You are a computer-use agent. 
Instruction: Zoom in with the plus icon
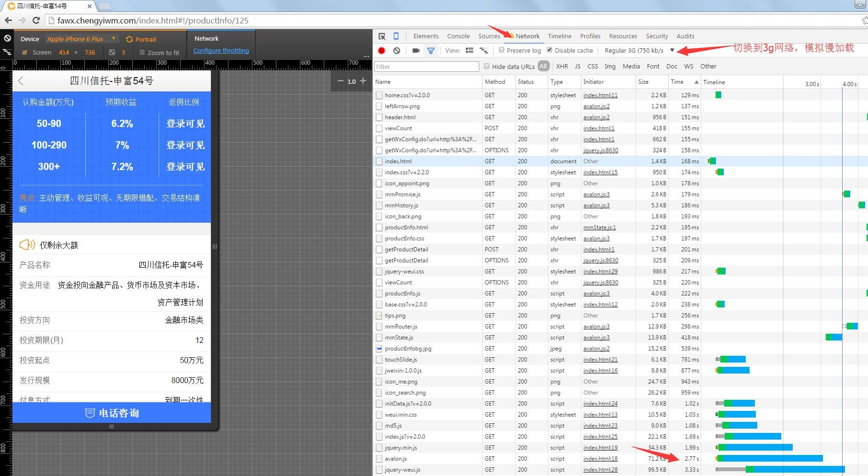[363, 81]
